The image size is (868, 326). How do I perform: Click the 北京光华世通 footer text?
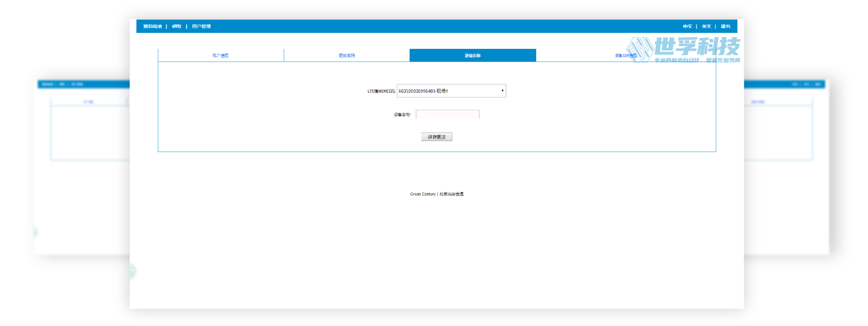452,194
